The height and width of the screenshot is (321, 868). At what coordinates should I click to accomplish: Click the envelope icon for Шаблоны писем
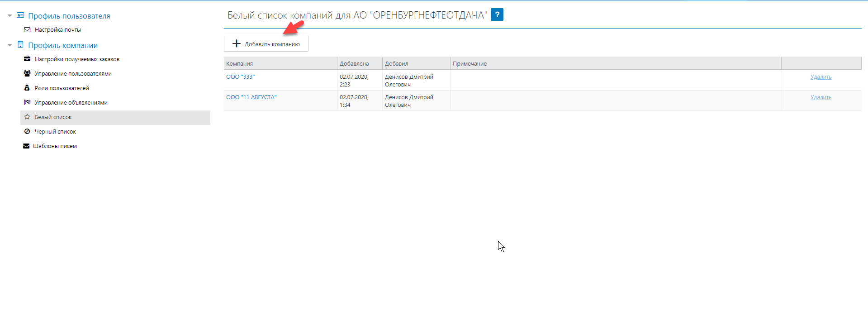pyautogui.click(x=26, y=146)
